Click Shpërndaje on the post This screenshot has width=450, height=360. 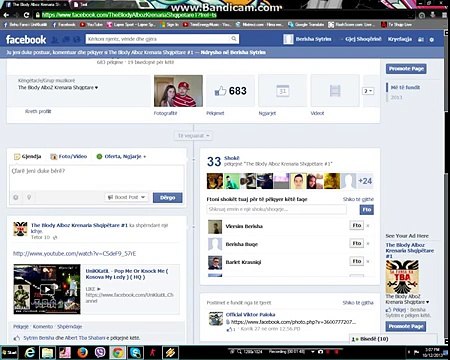pos(69,327)
